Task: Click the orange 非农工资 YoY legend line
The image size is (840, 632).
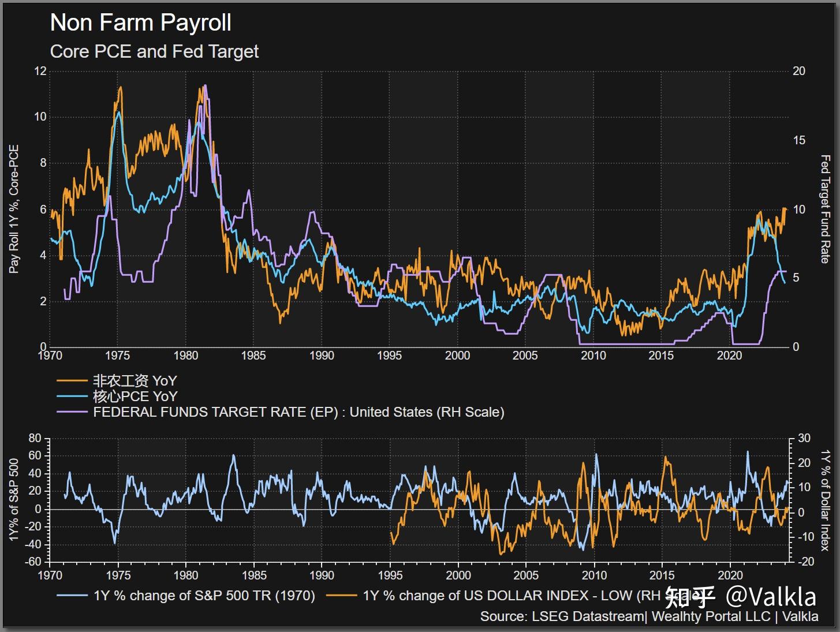Action: [72, 381]
